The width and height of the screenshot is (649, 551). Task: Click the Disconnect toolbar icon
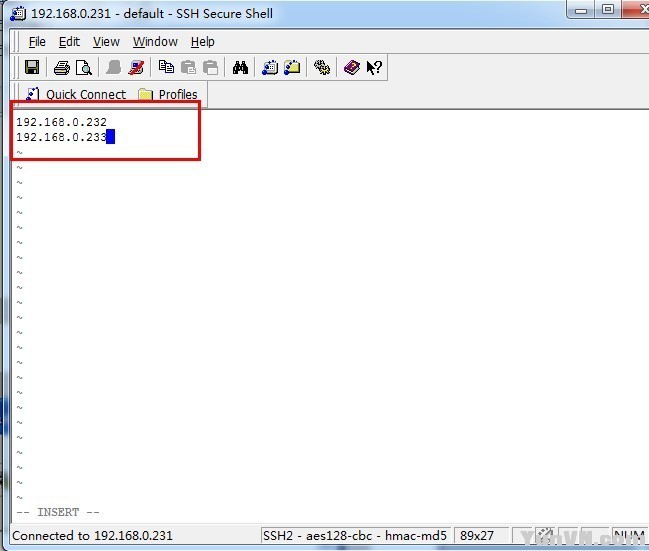pyautogui.click(x=136, y=67)
